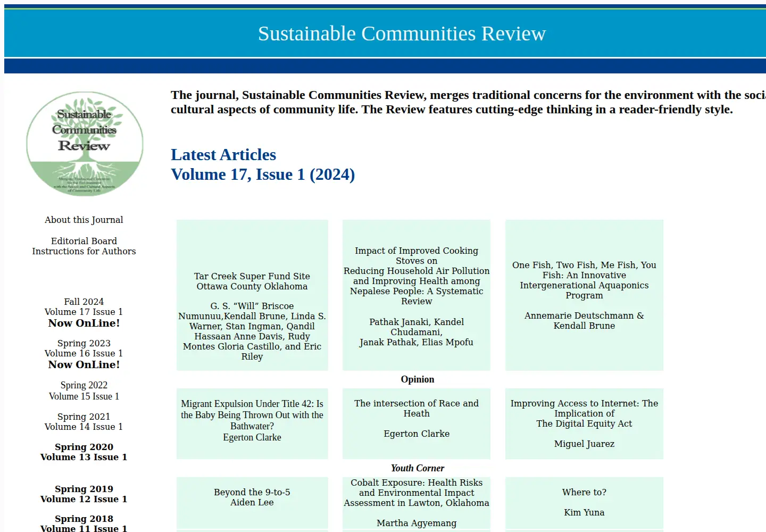Click the Volume 17, Issue 1 (2024) heading
Viewport: 766px width, 532px height.
pos(263,174)
